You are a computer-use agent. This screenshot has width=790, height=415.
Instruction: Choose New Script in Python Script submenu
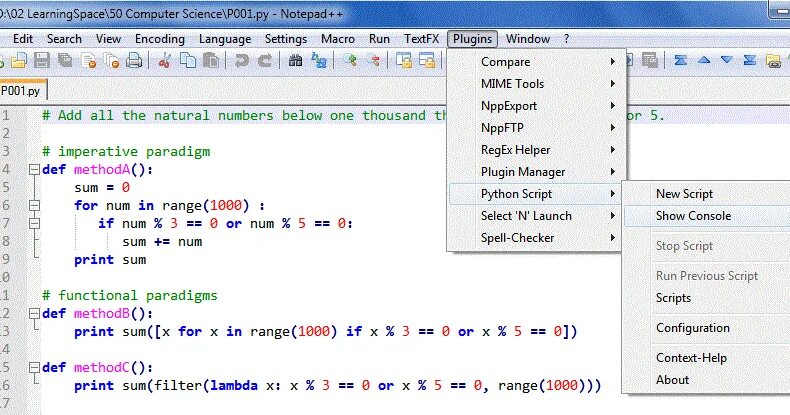point(707,194)
